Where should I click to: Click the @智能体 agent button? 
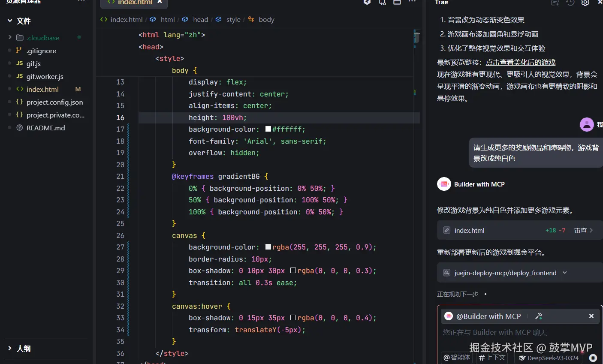click(x=457, y=358)
